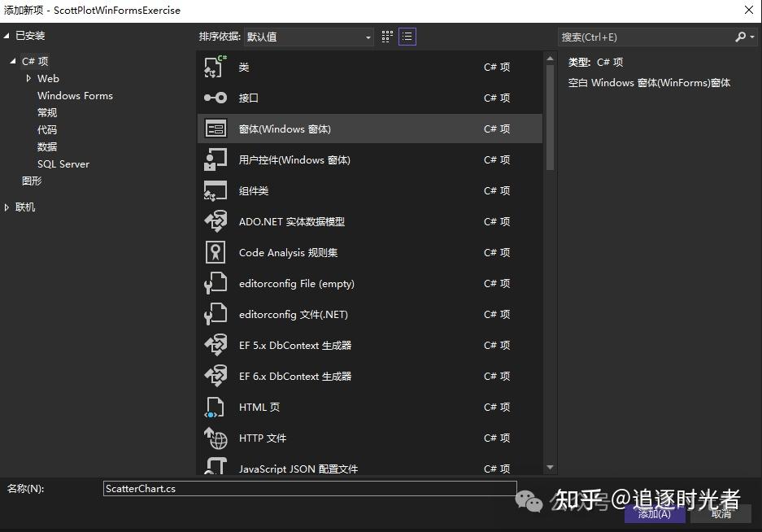This screenshot has width=762, height=532.
Task: Select the Windows Forms category
Action: click(x=75, y=95)
